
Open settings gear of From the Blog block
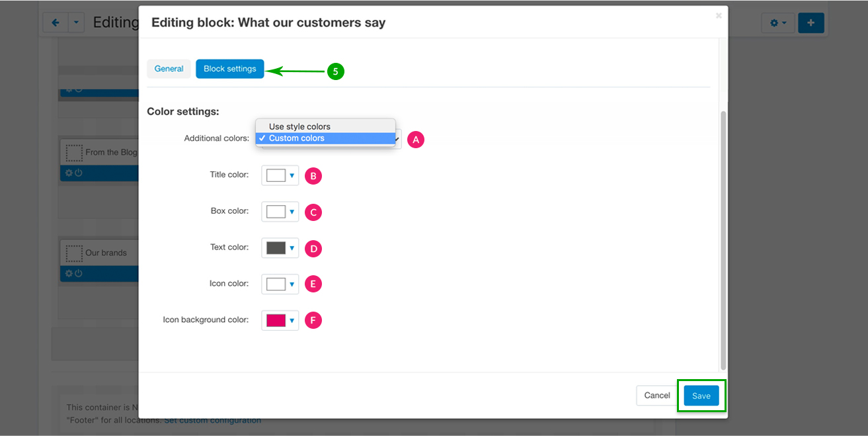pyautogui.click(x=68, y=173)
